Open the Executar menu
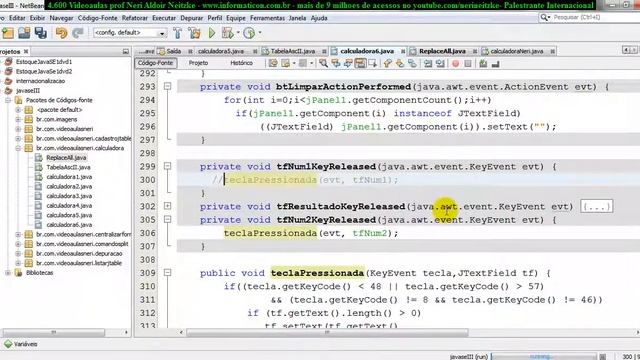Image resolution: width=640 pixels, height=360 pixels. [164, 18]
